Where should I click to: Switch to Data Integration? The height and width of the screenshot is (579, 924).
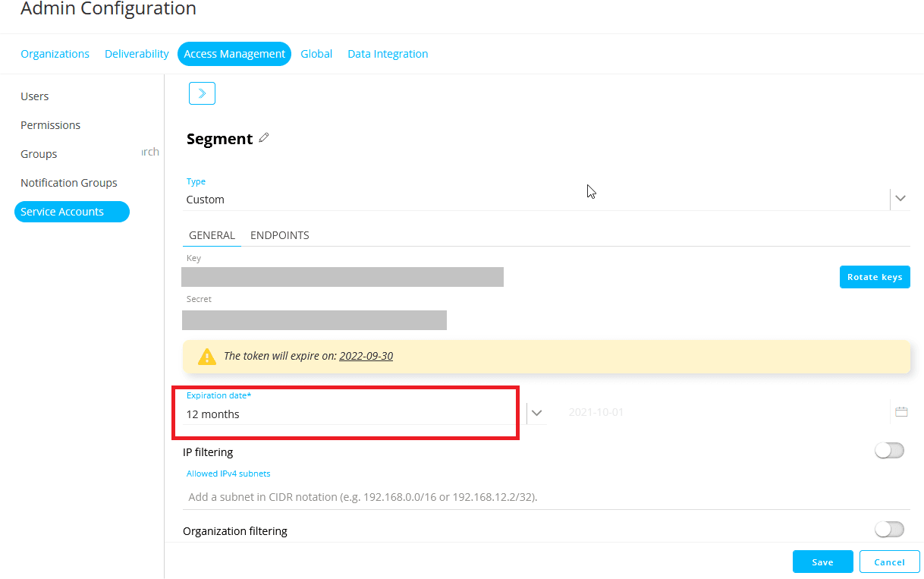point(388,54)
